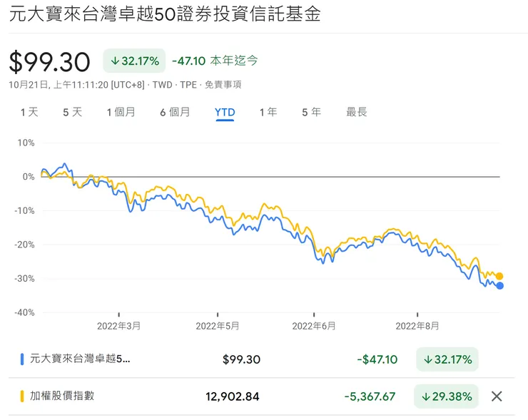Click the -40% y-axis label
This screenshot has width=528, height=420.
(x=24, y=312)
